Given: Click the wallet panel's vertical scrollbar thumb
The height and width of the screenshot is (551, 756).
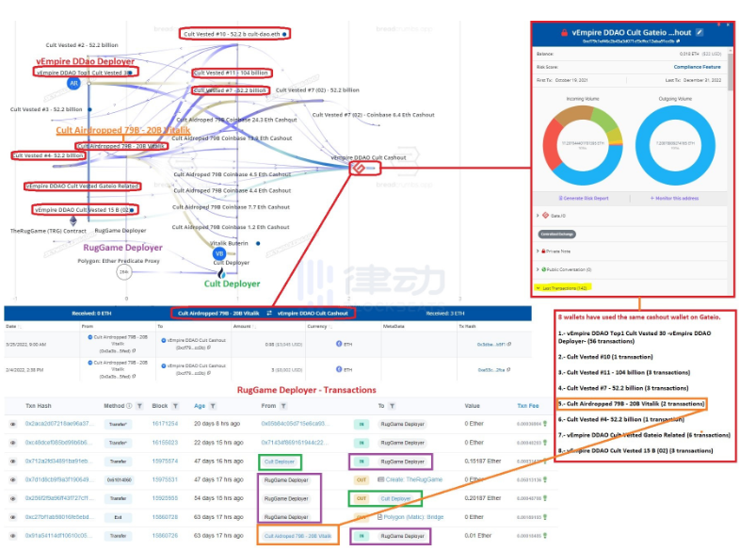Looking at the screenshot, I should pos(731,72).
